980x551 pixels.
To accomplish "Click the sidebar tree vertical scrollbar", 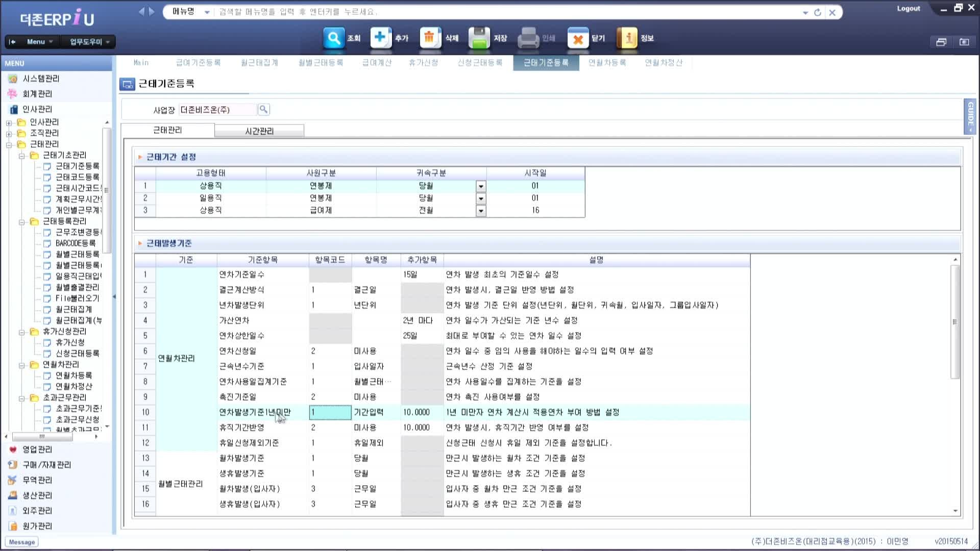I will point(107,191).
